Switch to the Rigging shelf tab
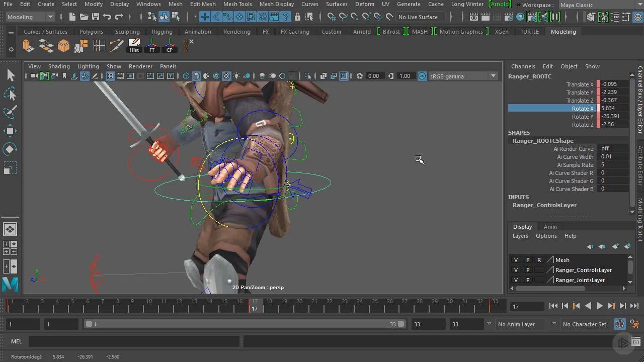644x362 pixels. click(162, 31)
